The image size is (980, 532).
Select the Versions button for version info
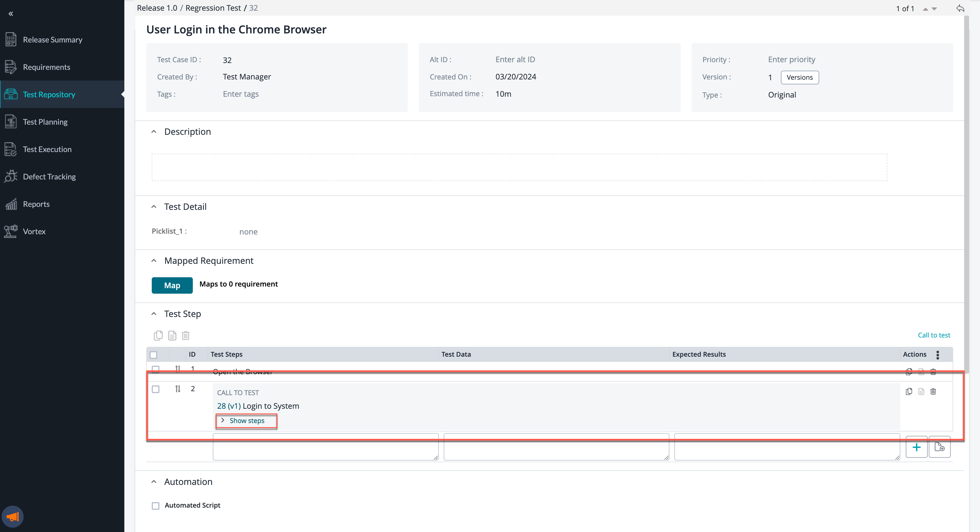799,77
